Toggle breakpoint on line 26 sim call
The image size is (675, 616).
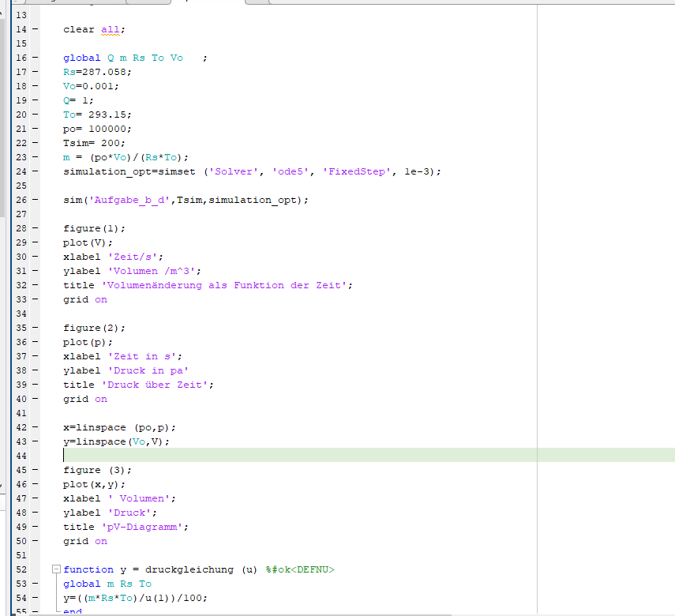coord(35,200)
